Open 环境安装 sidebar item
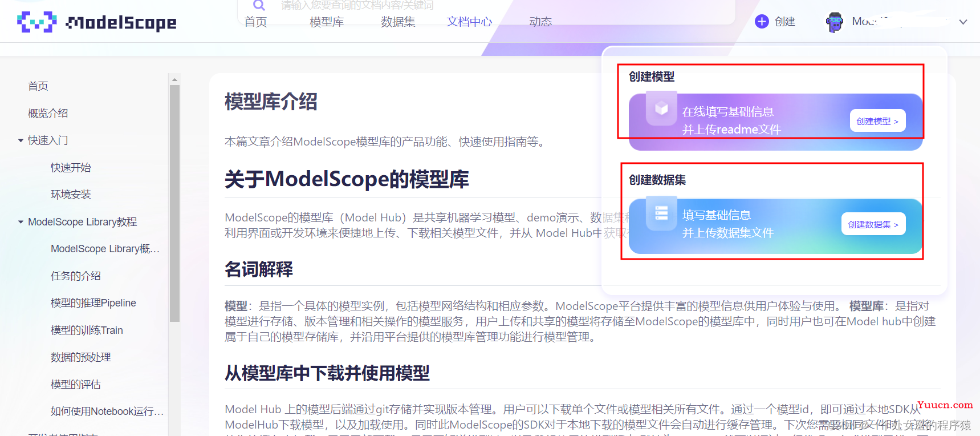Screen dimensions: 980x436 pyautogui.click(x=71, y=195)
